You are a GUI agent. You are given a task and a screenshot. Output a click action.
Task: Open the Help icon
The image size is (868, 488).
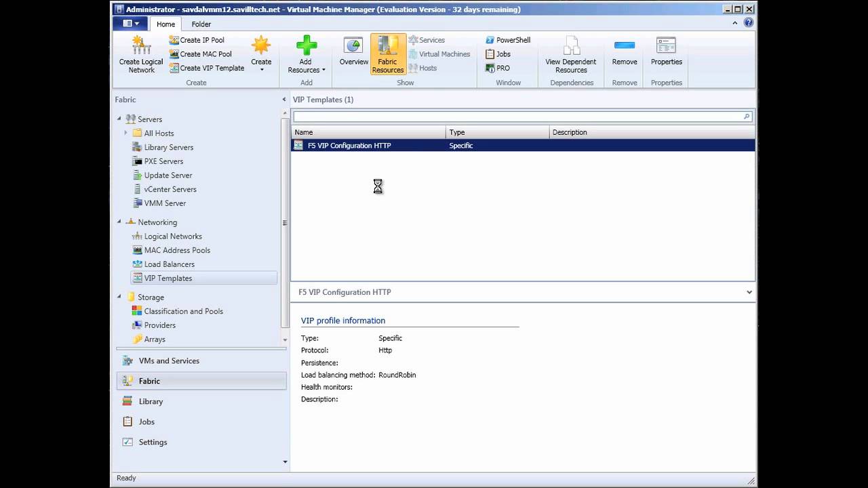[x=749, y=23]
